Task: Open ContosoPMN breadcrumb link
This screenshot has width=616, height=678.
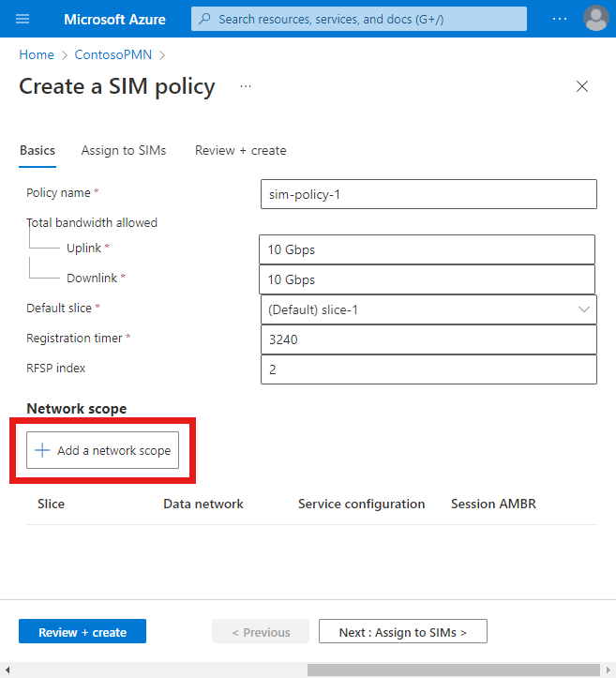Action: tap(113, 55)
